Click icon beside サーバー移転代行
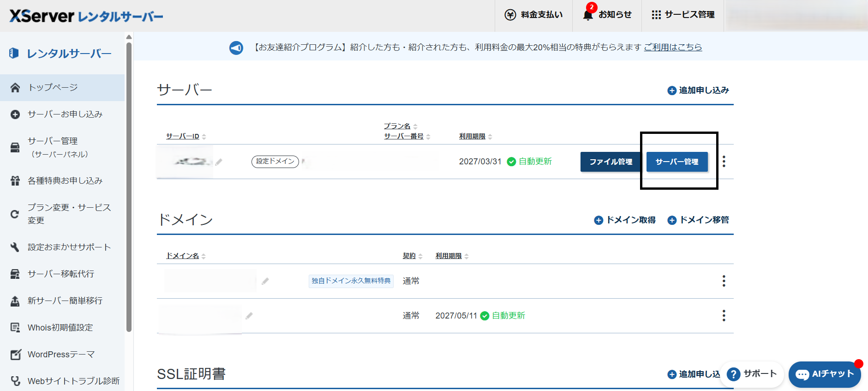Screen dimensions: 868x391 tap(15, 274)
